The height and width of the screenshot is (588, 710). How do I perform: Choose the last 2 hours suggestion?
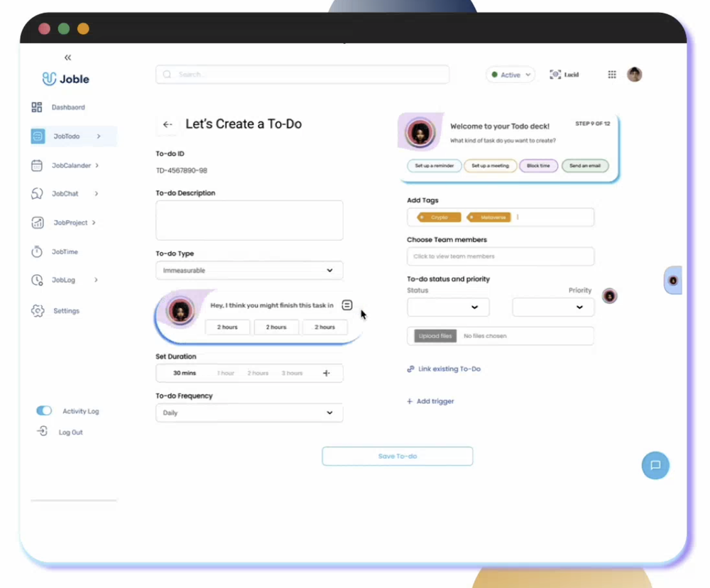click(x=324, y=327)
